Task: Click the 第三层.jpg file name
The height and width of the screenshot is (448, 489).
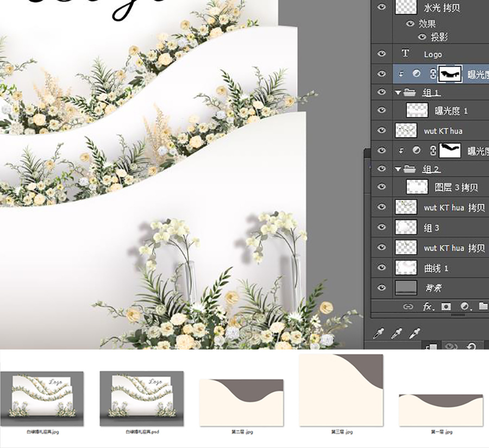Action: coord(342,432)
